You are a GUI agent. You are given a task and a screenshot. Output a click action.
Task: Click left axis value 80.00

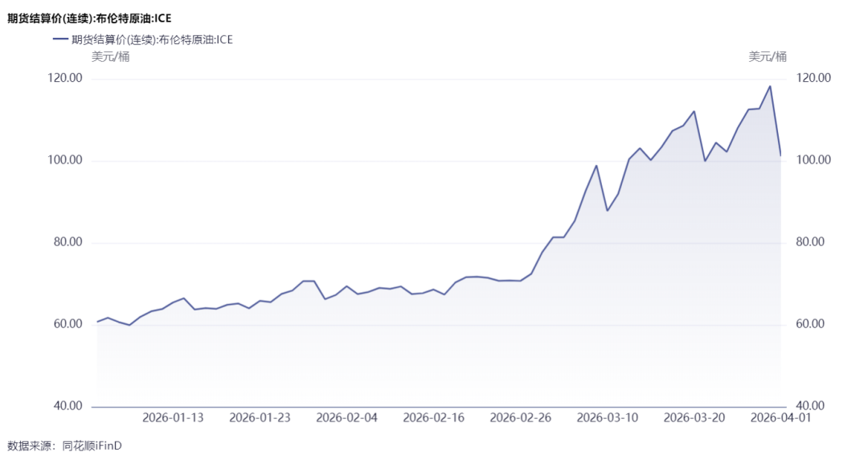coord(68,242)
